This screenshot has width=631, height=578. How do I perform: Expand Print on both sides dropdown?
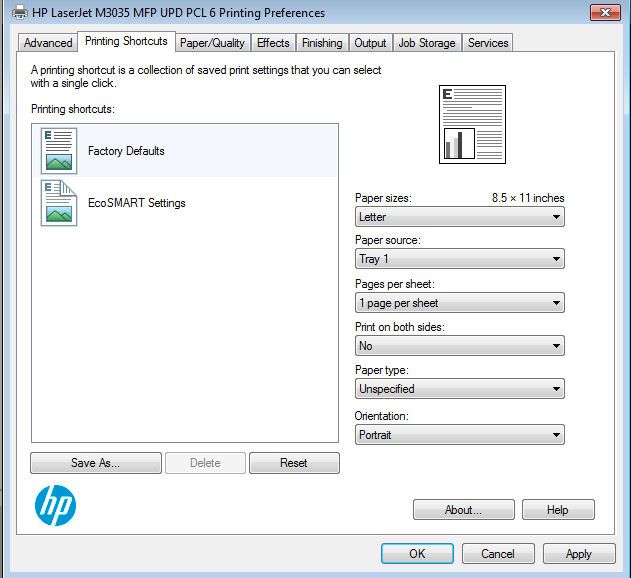click(460, 346)
